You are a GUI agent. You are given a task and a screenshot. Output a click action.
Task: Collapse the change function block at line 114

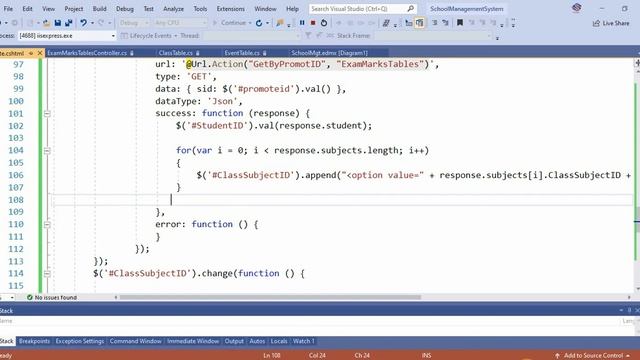point(47,273)
